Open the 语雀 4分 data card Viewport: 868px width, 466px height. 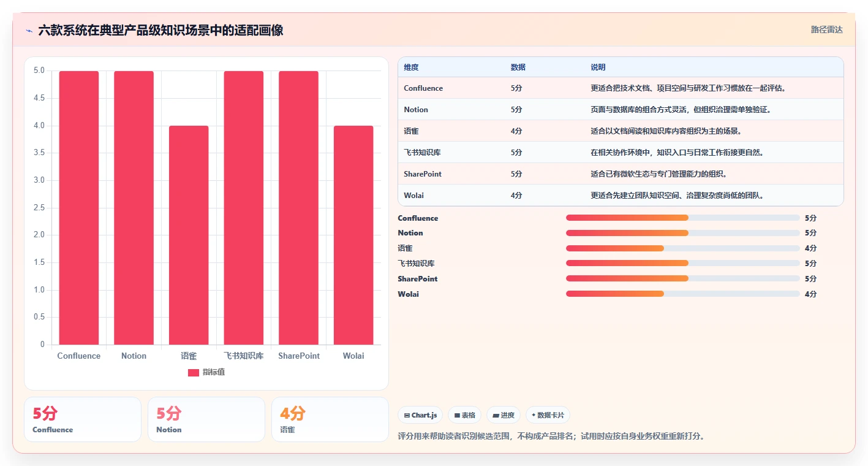point(330,419)
